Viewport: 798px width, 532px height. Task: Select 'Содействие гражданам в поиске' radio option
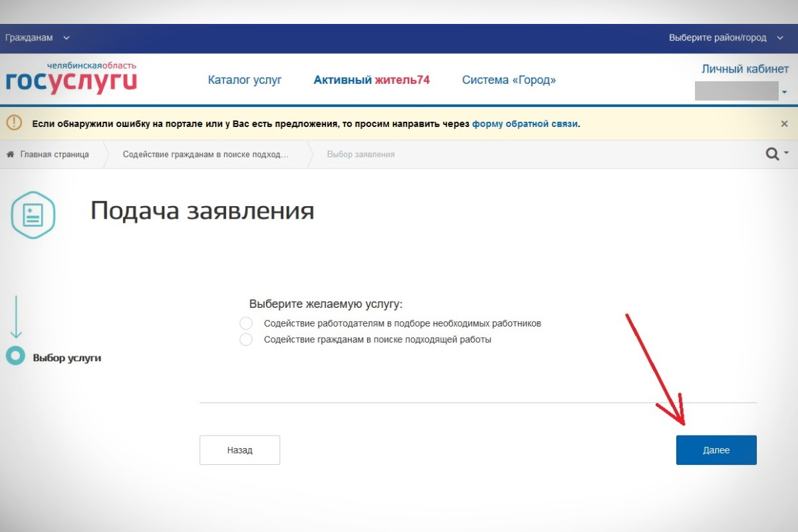click(246, 340)
